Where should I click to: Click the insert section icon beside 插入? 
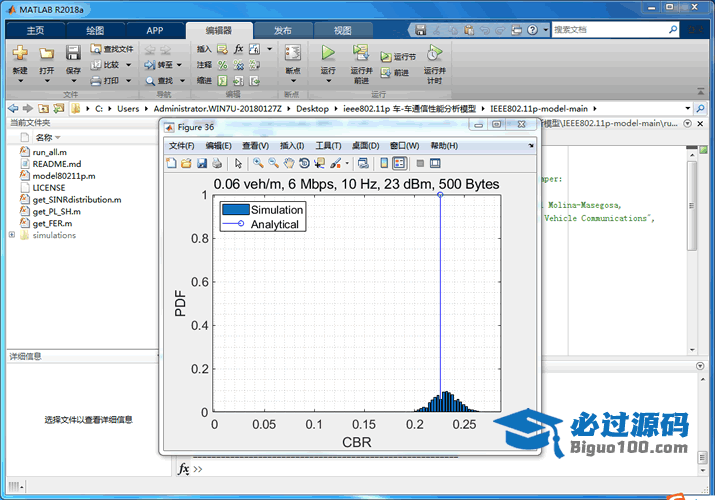(222, 49)
